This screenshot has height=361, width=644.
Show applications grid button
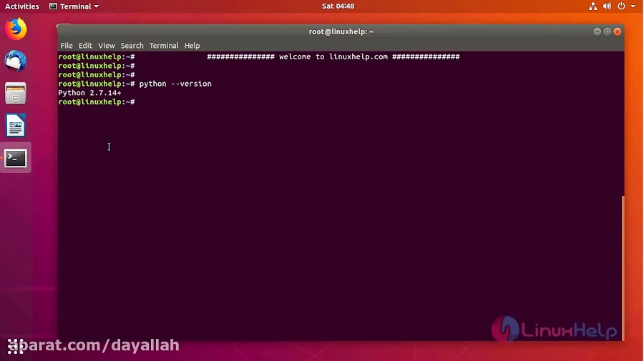tap(16, 346)
